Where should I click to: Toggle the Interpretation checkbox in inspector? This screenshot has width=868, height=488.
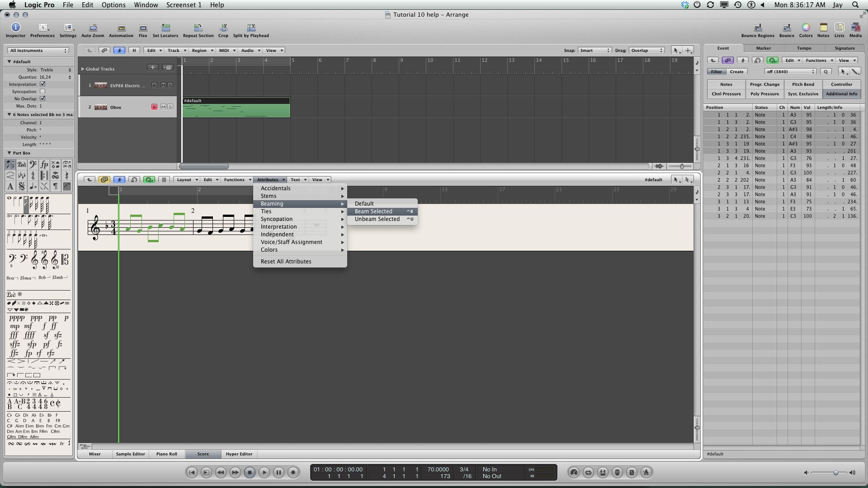coord(42,84)
